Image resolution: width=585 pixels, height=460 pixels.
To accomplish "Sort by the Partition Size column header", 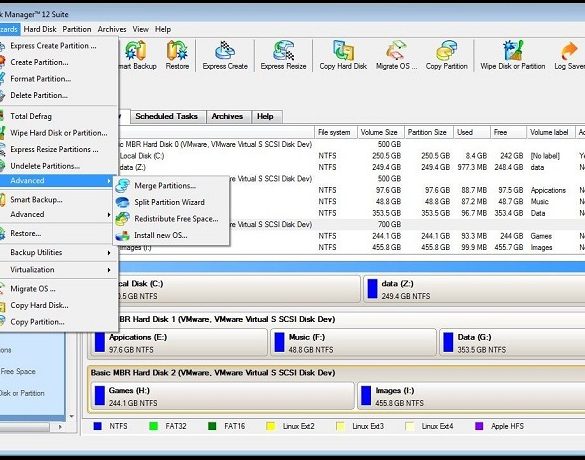I will pyautogui.click(x=429, y=132).
